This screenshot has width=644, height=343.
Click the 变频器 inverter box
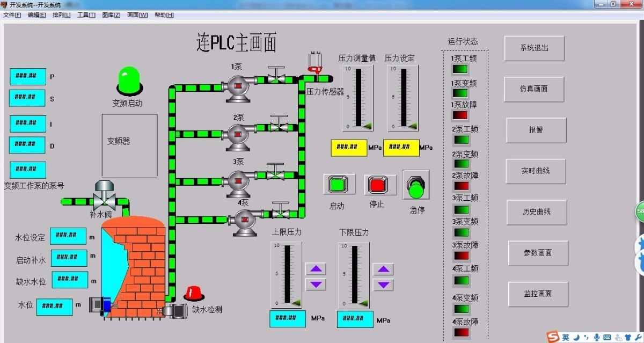click(x=129, y=146)
